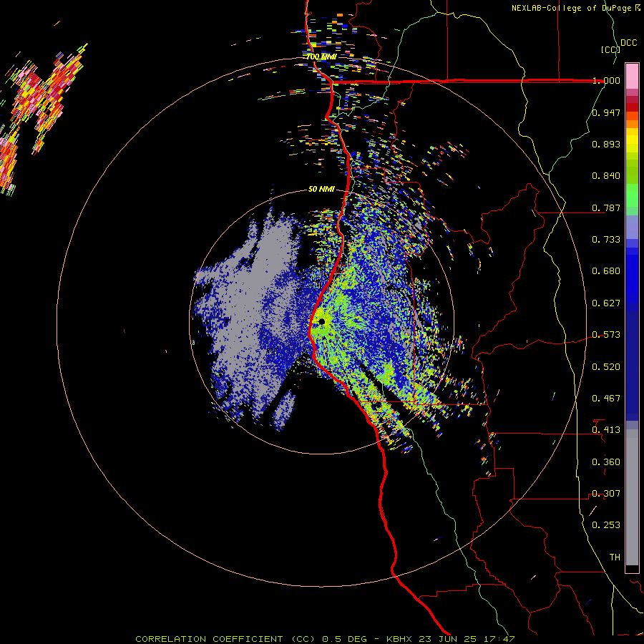This screenshot has width=644, height=644.
Task: Select the 0.360 scale value
Action: (x=606, y=462)
